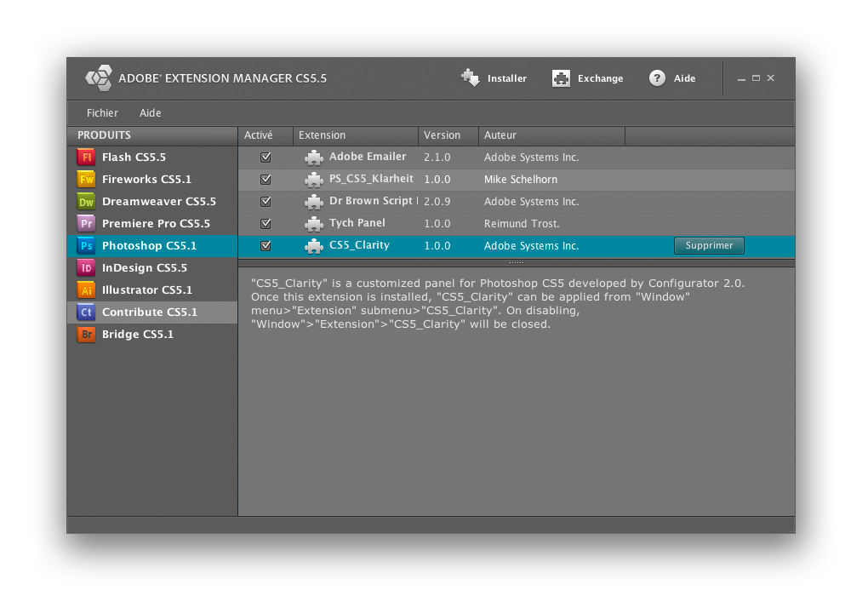Click author Reimund Trost.
Viewport: 868px width, 596px height.
click(x=522, y=224)
